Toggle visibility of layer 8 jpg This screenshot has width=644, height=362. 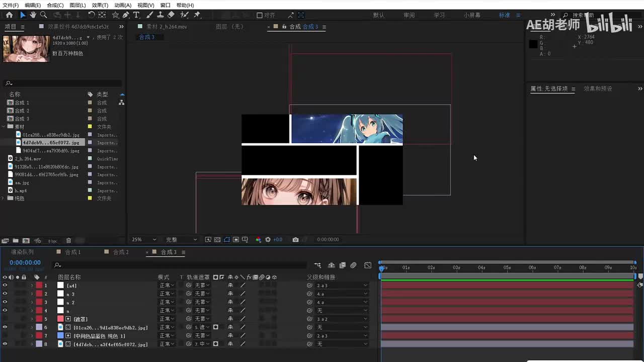(5, 344)
